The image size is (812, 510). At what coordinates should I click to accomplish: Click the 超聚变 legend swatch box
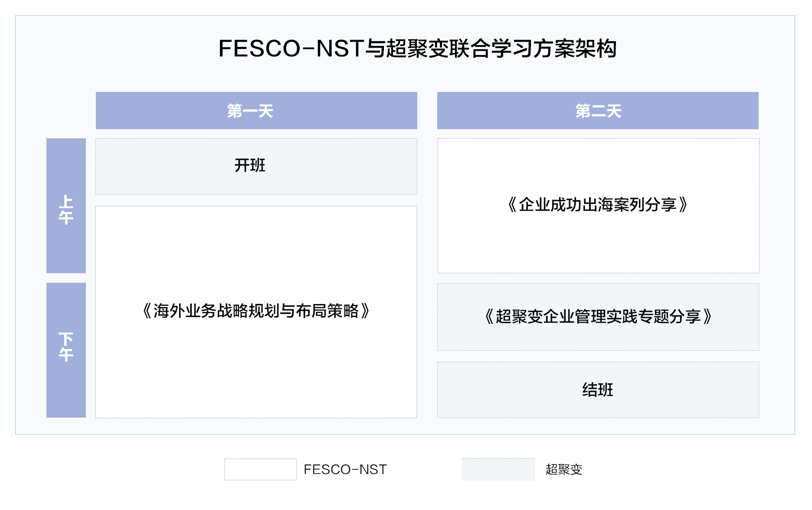point(498,469)
